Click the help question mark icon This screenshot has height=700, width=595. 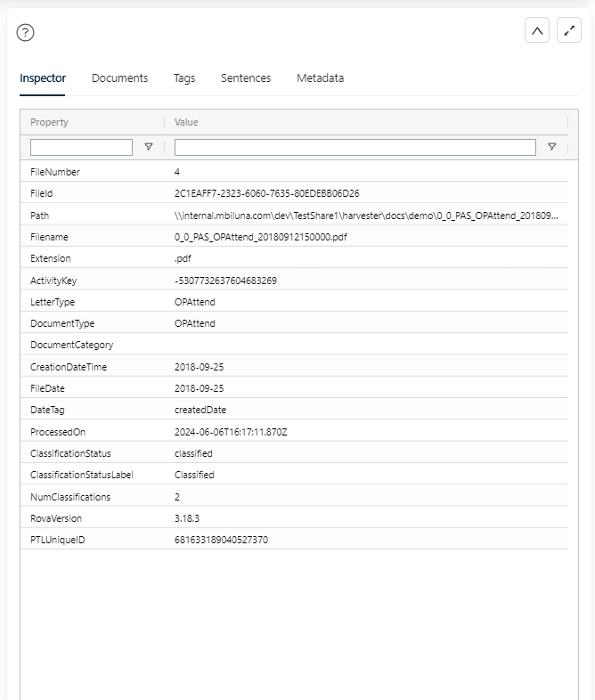click(x=26, y=32)
